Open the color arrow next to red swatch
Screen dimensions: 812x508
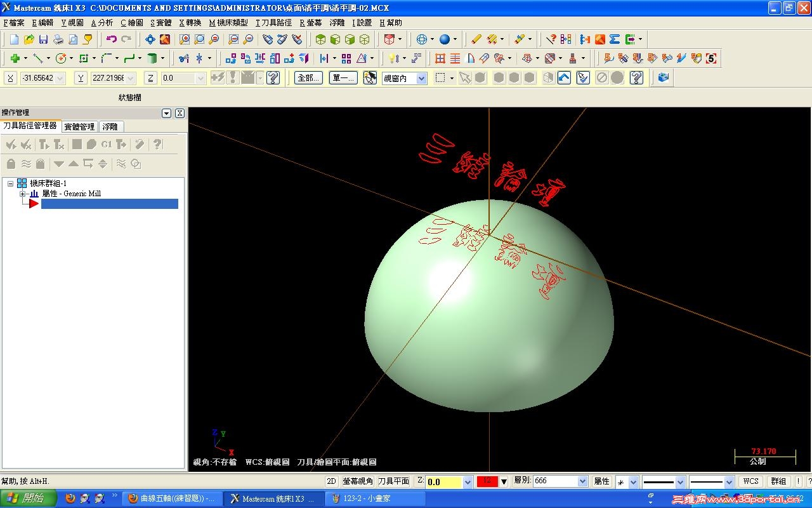(x=504, y=482)
